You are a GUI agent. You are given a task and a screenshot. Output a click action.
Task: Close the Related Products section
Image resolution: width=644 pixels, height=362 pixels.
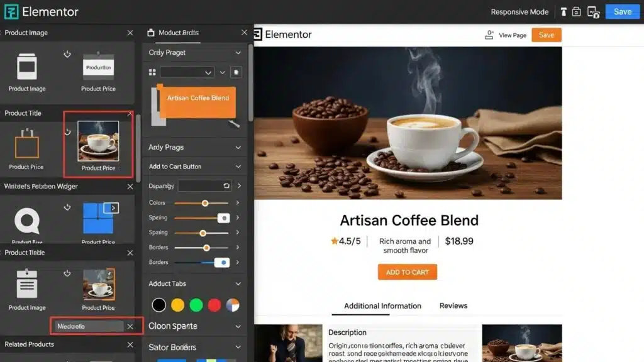tap(130, 345)
